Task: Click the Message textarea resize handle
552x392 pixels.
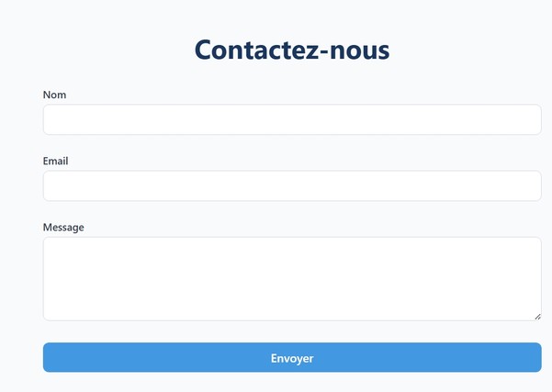Action: coord(537,317)
